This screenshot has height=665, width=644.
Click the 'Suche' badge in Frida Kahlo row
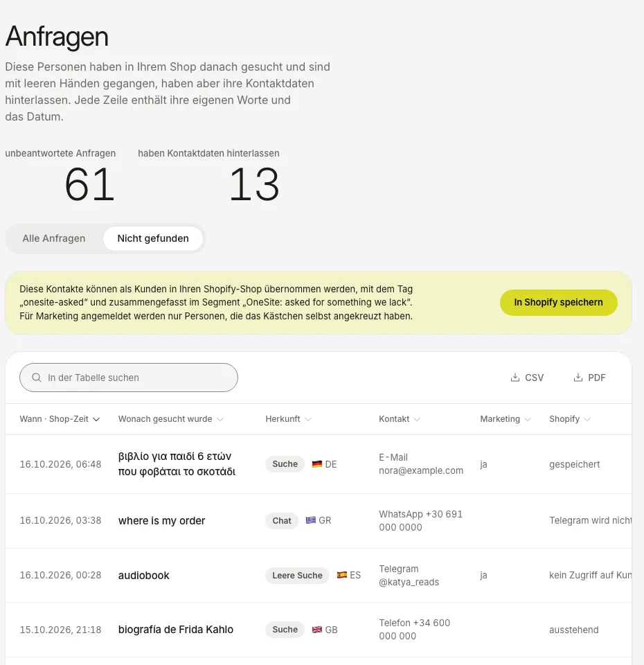click(x=285, y=630)
